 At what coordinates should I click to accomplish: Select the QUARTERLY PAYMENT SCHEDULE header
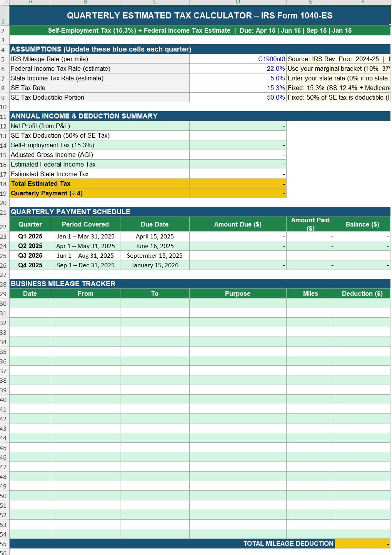(x=200, y=212)
